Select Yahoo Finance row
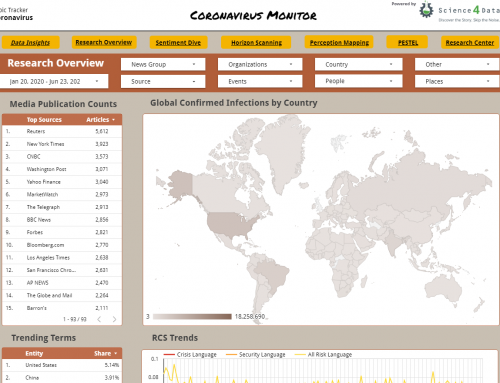The height and width of the screenshot is (383, 500). [62, 182]
